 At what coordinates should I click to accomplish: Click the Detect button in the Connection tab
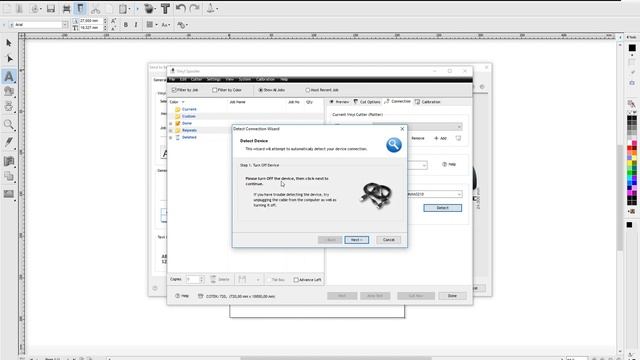[442, 208]
